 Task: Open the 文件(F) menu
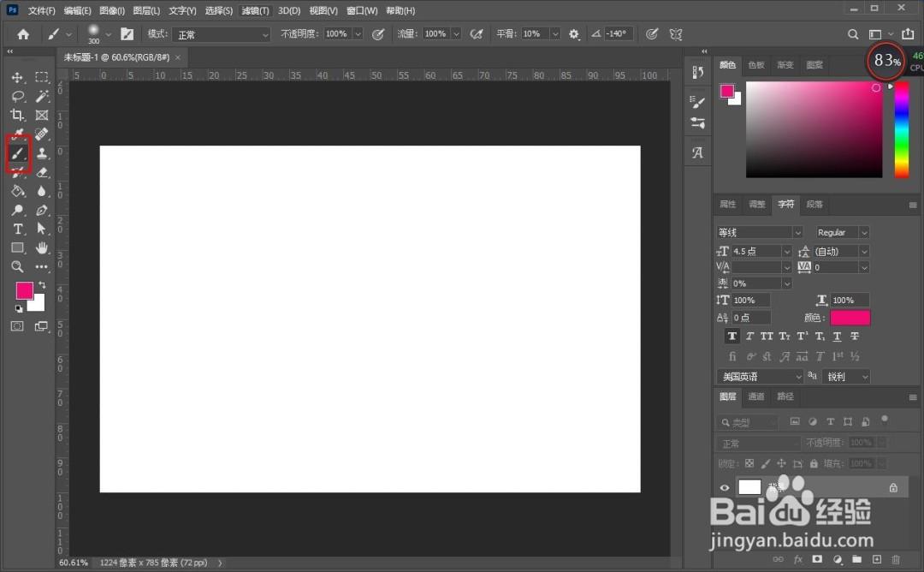point(41,10)
